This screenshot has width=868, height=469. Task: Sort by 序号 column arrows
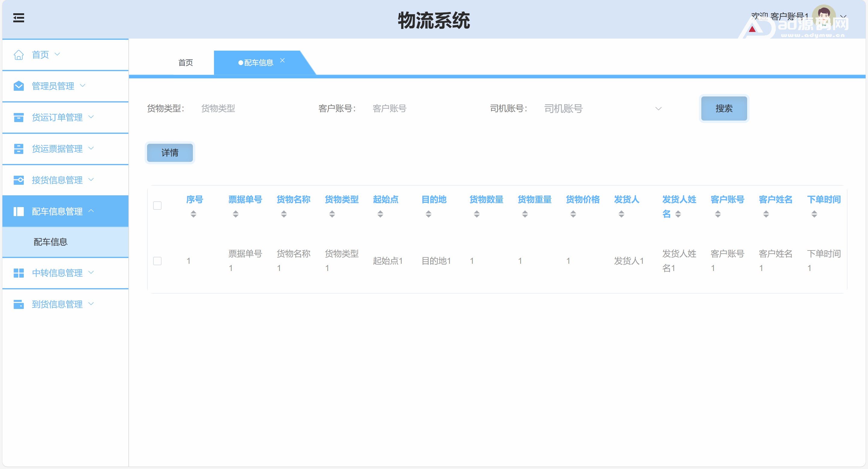click(193, 214)
